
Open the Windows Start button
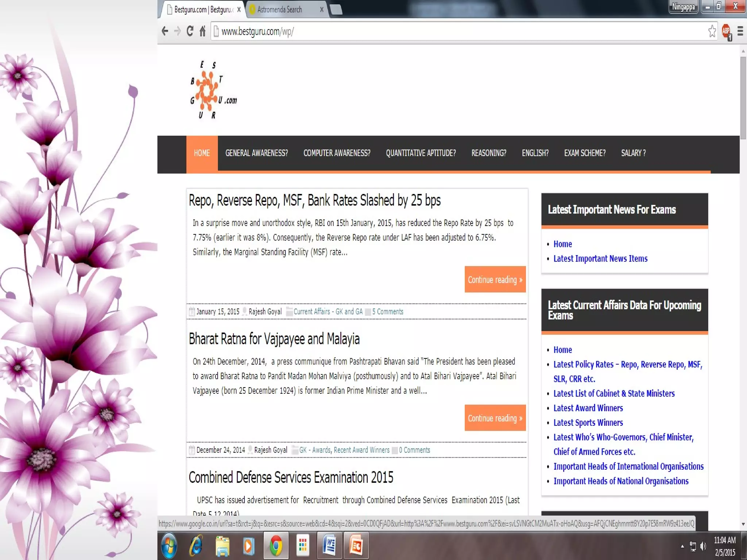click(169, 546)
